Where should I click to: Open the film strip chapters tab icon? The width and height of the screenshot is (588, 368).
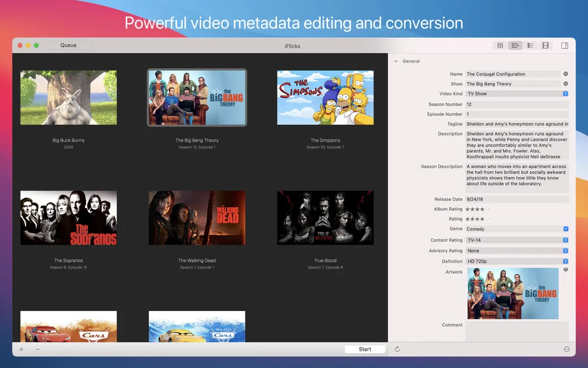coord(545,45)
